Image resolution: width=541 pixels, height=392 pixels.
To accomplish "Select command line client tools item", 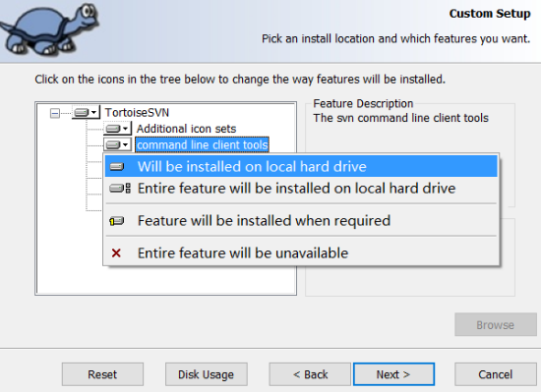I will tap(203, 145).
